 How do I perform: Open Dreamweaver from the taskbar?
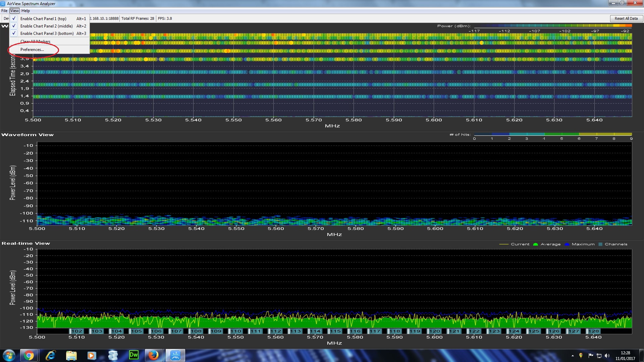[x=133, y=355]
